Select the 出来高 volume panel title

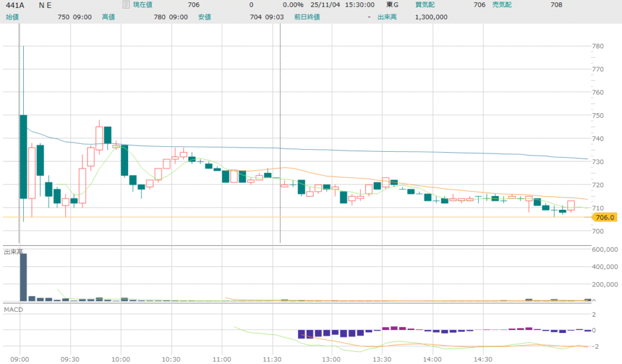[13, 251]
